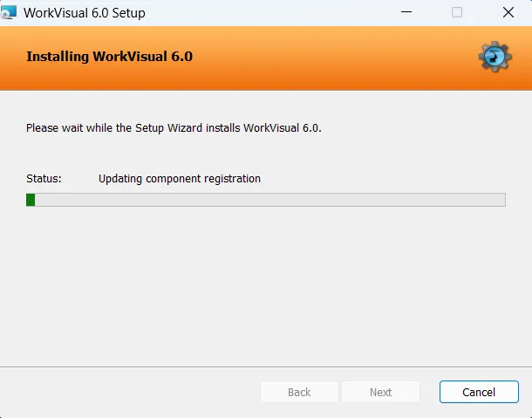This screenshot has height=418, width=532.
Task: Click the "Installing WorkVisual 6.0" heading
Action: [109, 57]
